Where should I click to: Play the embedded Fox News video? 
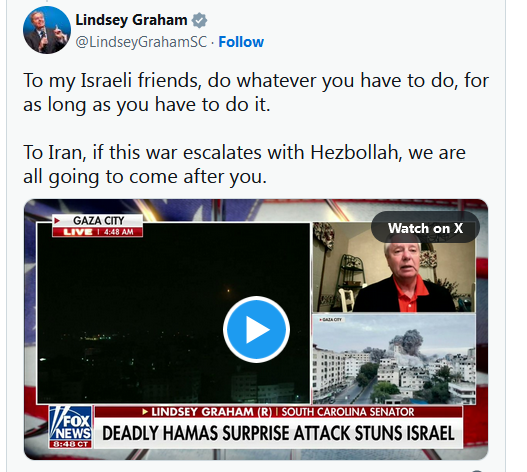[256, 329]
